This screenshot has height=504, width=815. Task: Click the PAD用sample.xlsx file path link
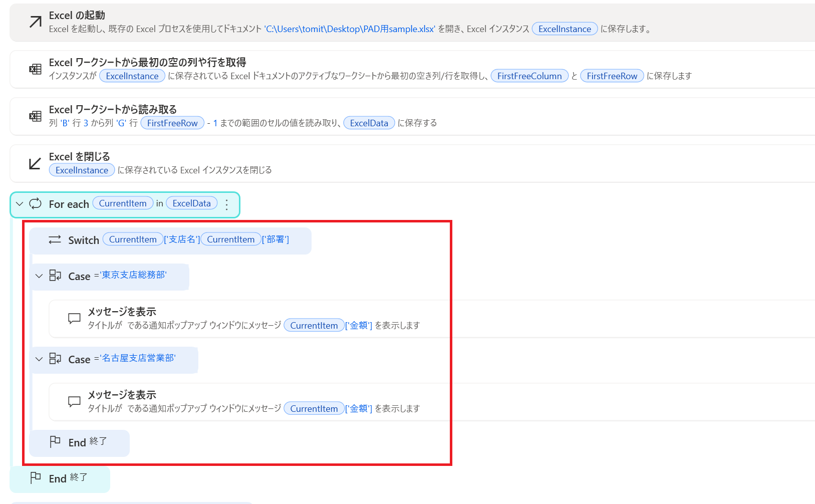[x=350, y=29]
